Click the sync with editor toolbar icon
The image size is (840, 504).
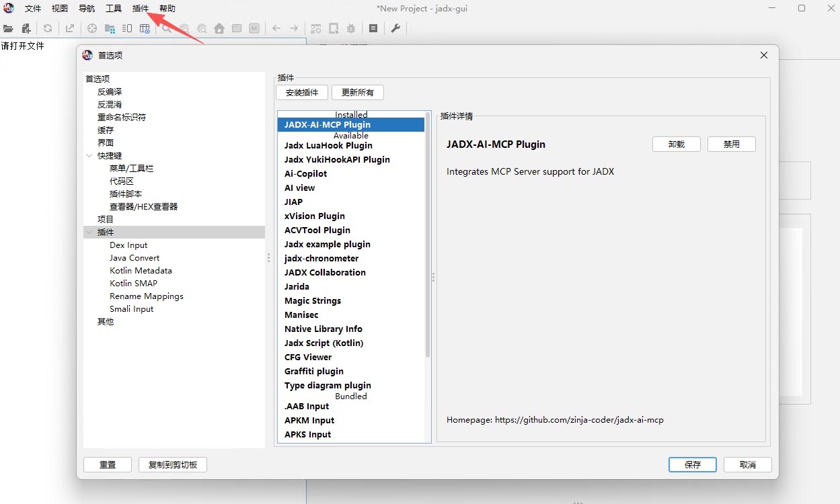(92, 28)
